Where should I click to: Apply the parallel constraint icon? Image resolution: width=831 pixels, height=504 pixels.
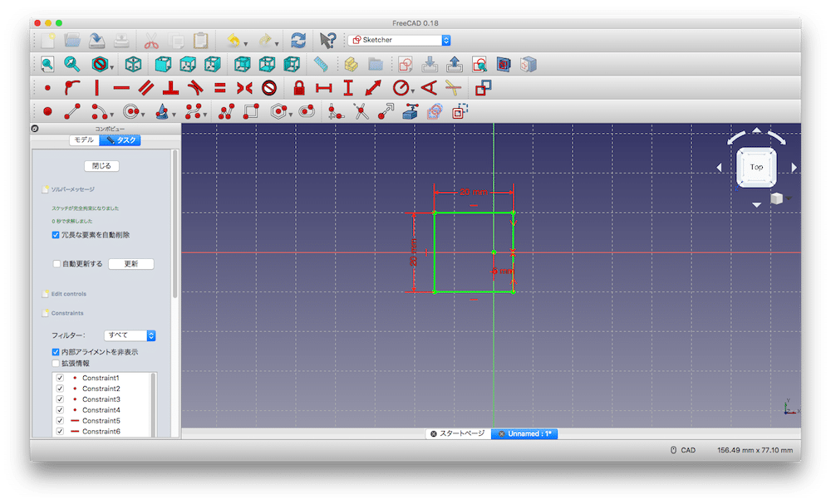click(146, 87)
